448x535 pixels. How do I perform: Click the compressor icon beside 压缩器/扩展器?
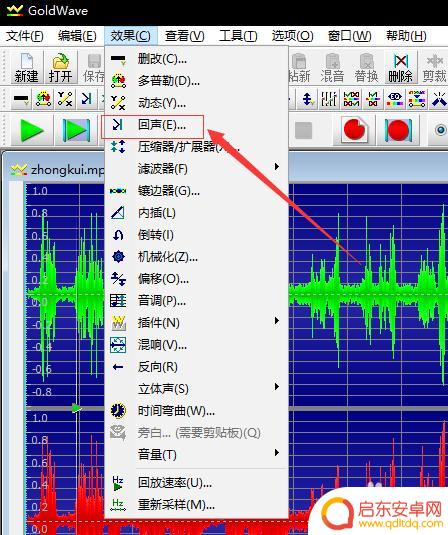(x=118, y=147)
